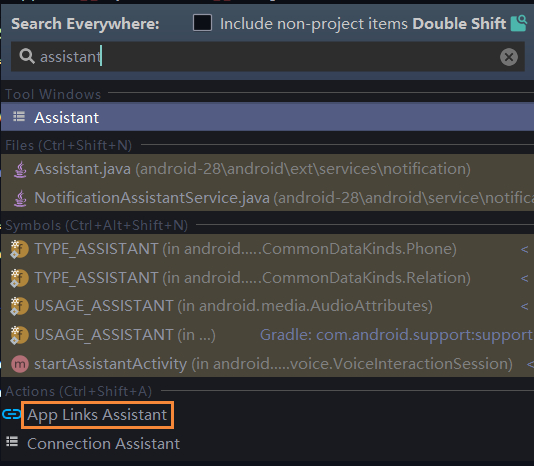Click the link icon beside App Links Assistant
Screen dimensions: 534x466
coord(12,415)
